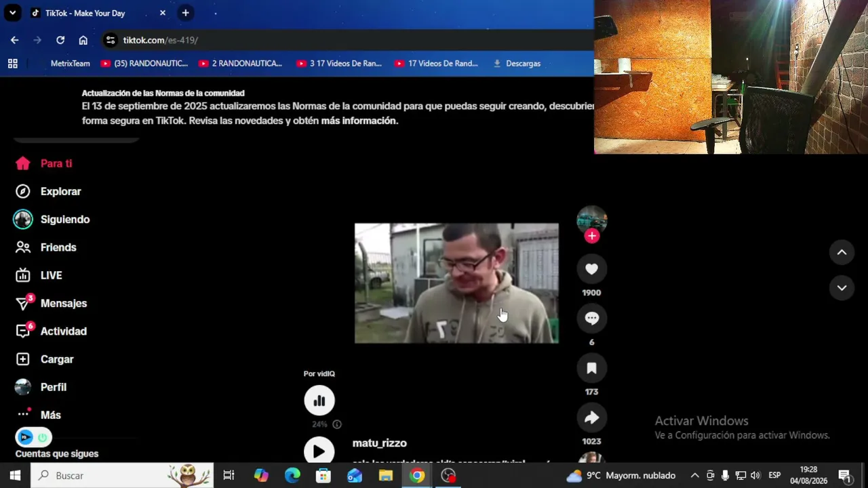Screen dimensions: 868x488
Task: Skip to the next video with down arrow
Action: click(842, 288)
